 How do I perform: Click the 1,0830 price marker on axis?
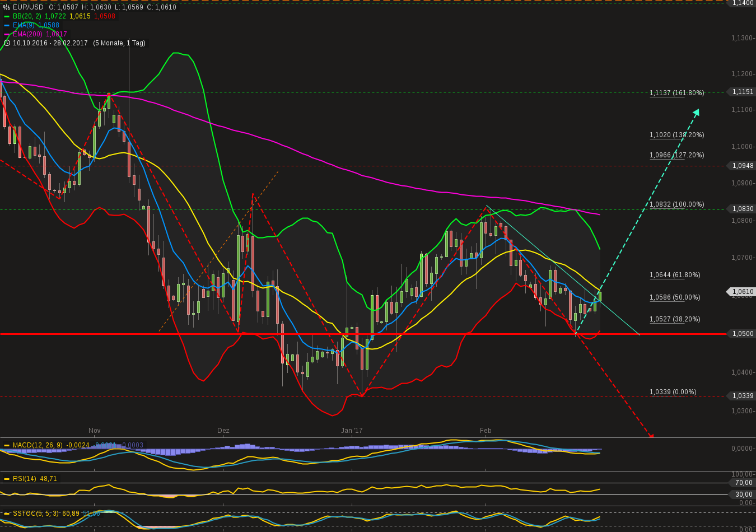[x=742, y=209]
